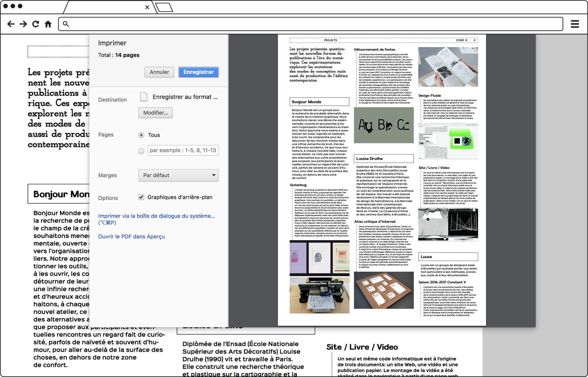Click the Gutenbug heading in preview
This screenshot has height=377, width=588.
(298, 185)
